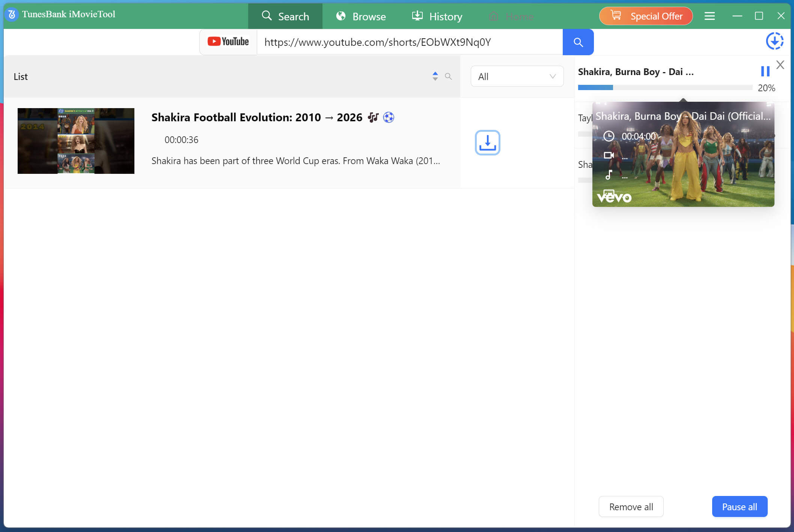Click Remove all button
The width and height of the screenshot is (794, 532).
click(631, 506)
